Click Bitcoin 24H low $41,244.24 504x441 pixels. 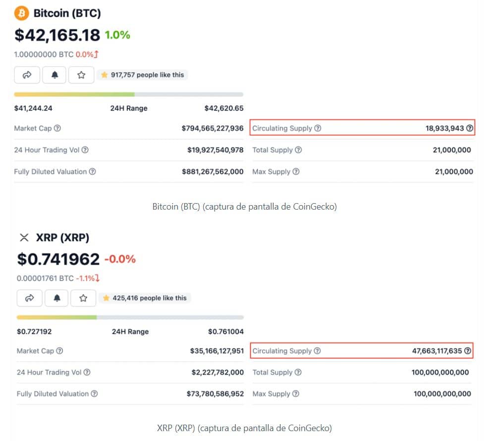[x=33, y=108]
